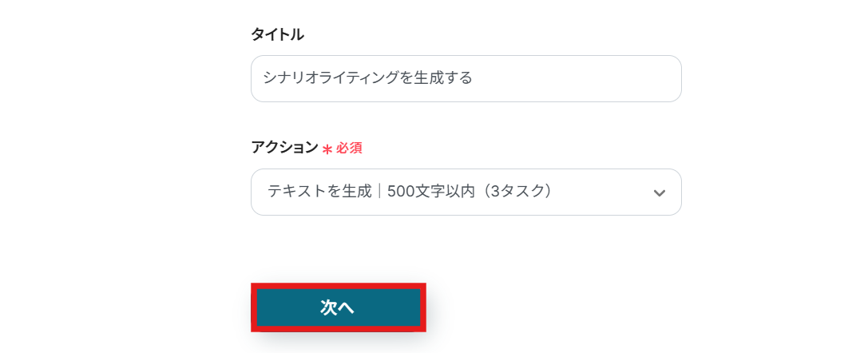Open the アクション dropdown
This screenshot has width=868, height=353.
466,192
